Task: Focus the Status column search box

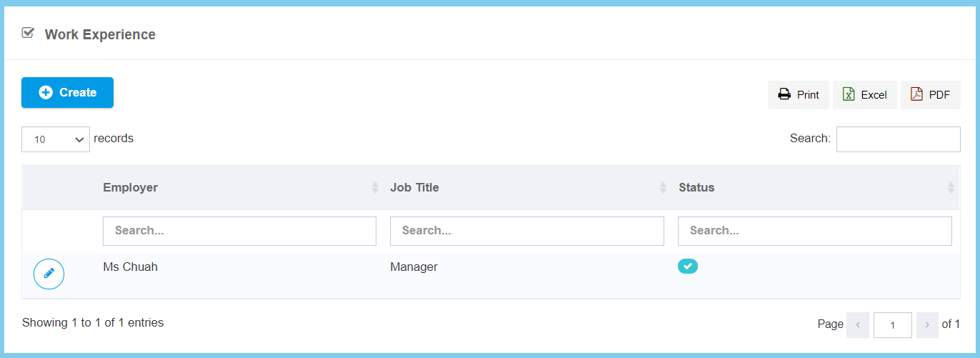Action: 814,232
